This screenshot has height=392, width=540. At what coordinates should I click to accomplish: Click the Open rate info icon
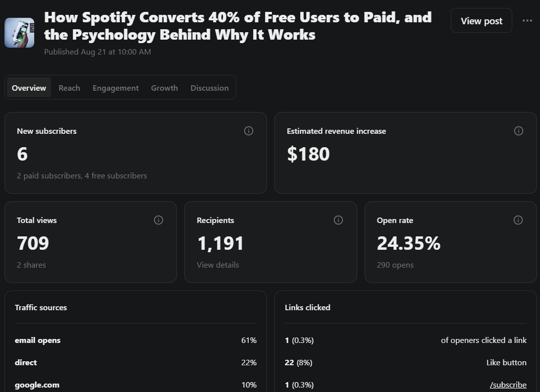(x=518, y=220)
